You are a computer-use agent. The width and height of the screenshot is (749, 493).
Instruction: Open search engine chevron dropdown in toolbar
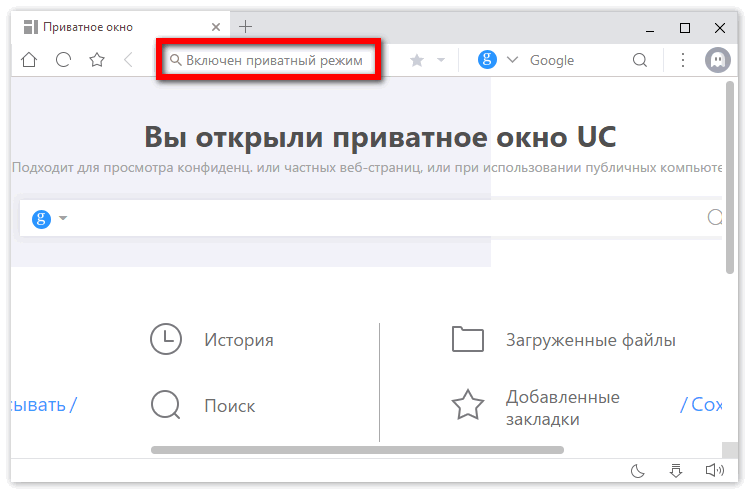[x=512, y=60]
